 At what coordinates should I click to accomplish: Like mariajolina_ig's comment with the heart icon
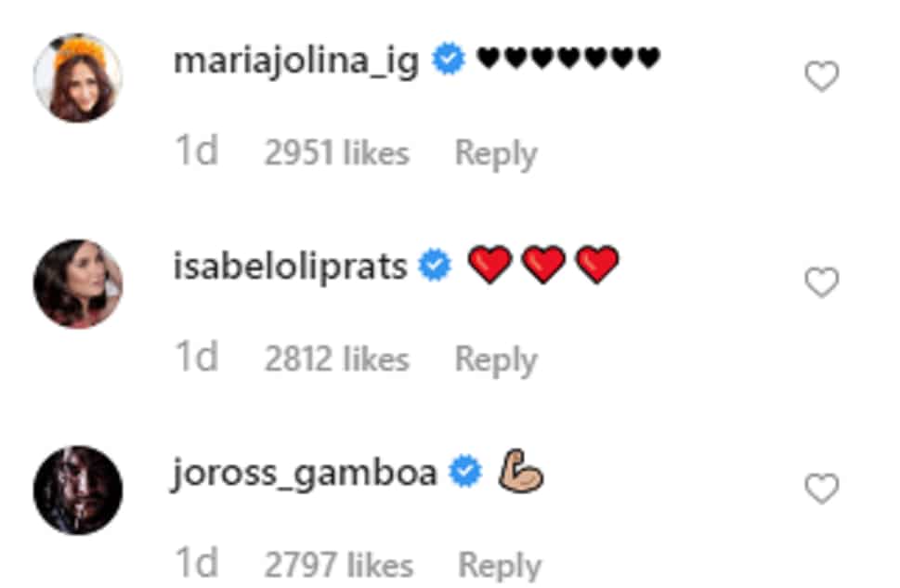pos(821,76)
